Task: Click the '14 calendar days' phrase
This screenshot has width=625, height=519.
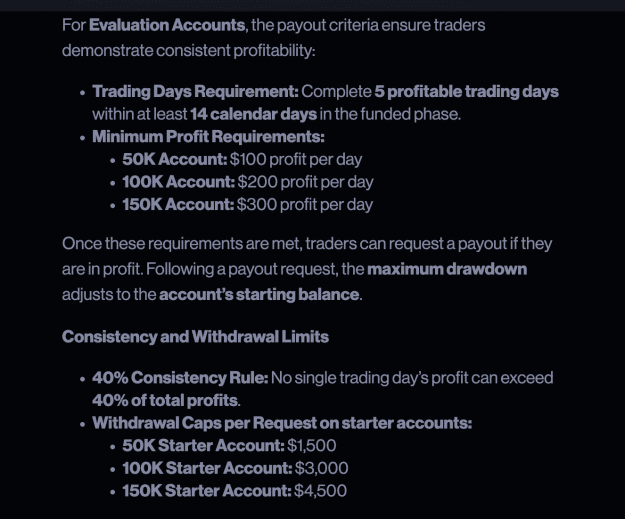Action: coord(254,114)
